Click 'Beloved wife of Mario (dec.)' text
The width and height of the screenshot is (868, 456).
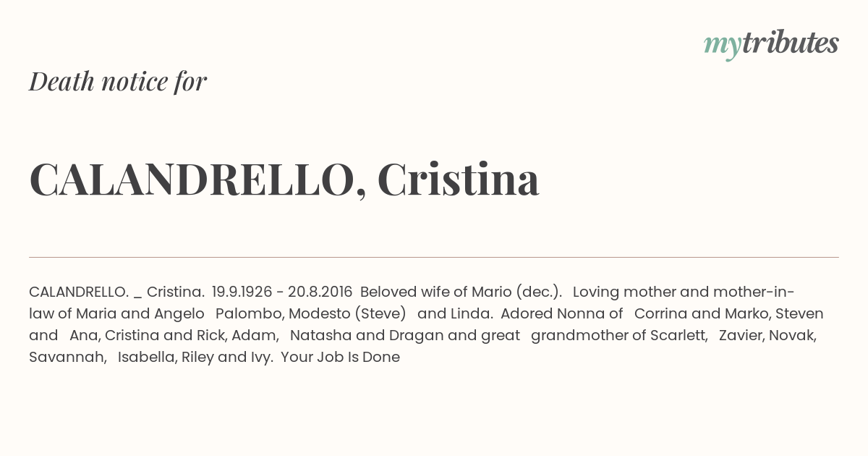[461, 292]
